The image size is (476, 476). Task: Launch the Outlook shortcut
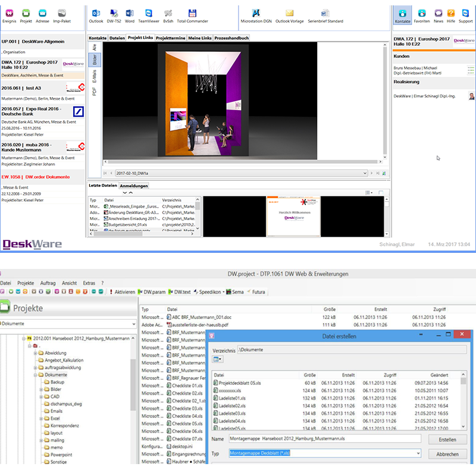pos(96,16)
